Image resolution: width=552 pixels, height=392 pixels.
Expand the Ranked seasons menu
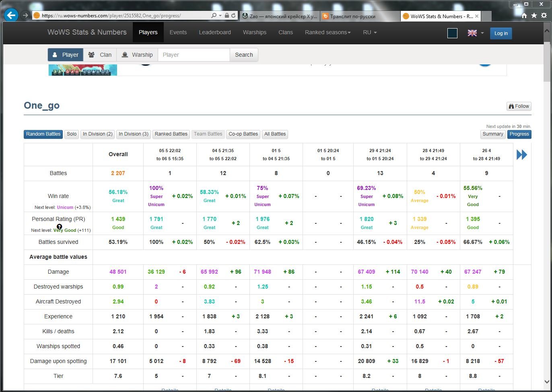pos(327,32)
